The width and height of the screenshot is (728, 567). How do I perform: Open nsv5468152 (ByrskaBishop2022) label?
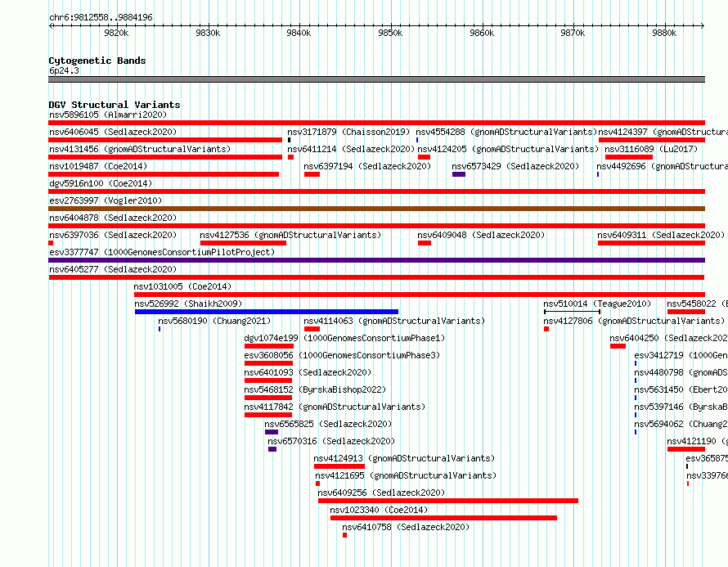pos(315,389)
